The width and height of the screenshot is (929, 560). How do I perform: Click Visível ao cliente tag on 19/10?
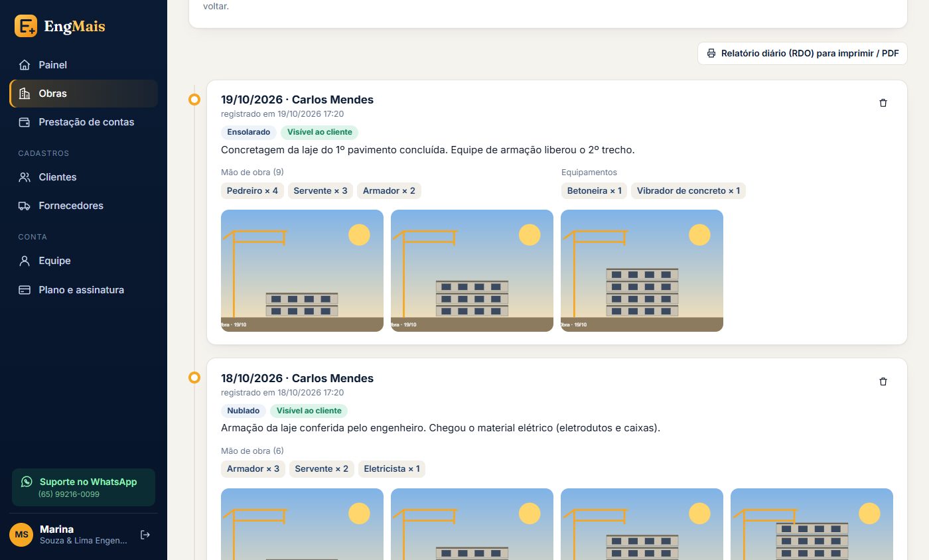[319, 132]
